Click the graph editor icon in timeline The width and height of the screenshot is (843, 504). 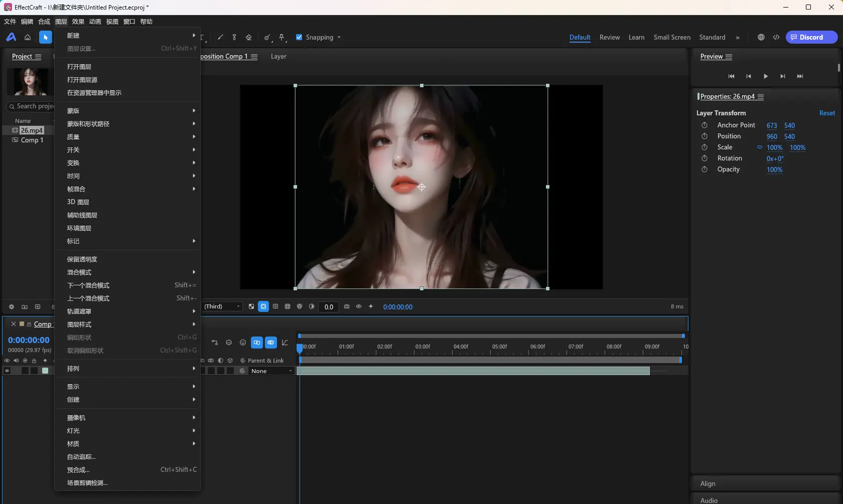click(285, 343)
